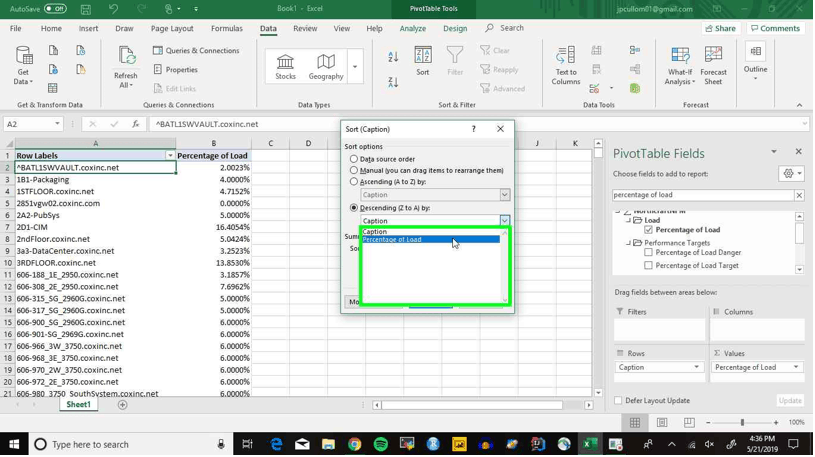Insert Stocks data type
Viewport: 815px width, 457px height.
tap(285, 67)
